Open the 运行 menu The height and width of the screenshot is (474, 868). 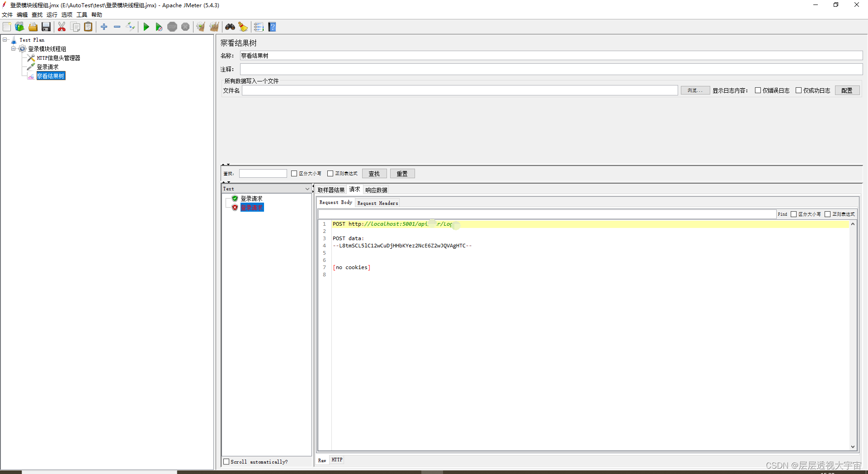pos(52,15)
